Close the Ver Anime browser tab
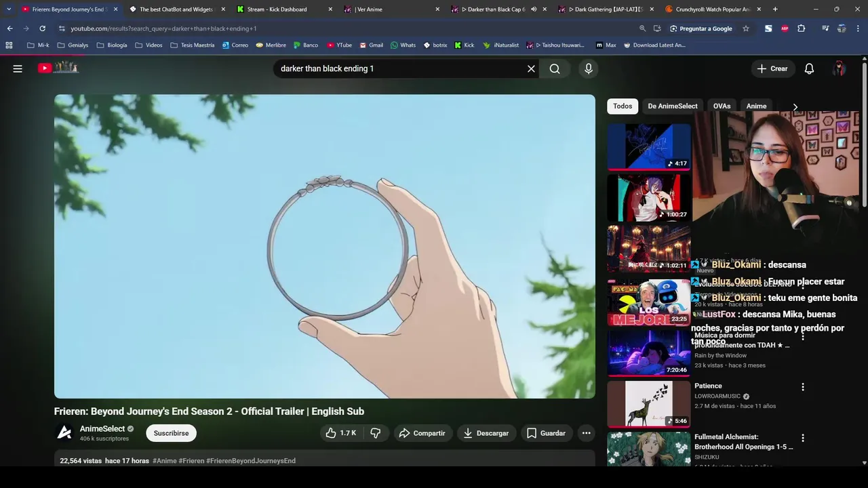 coord(437,9)
